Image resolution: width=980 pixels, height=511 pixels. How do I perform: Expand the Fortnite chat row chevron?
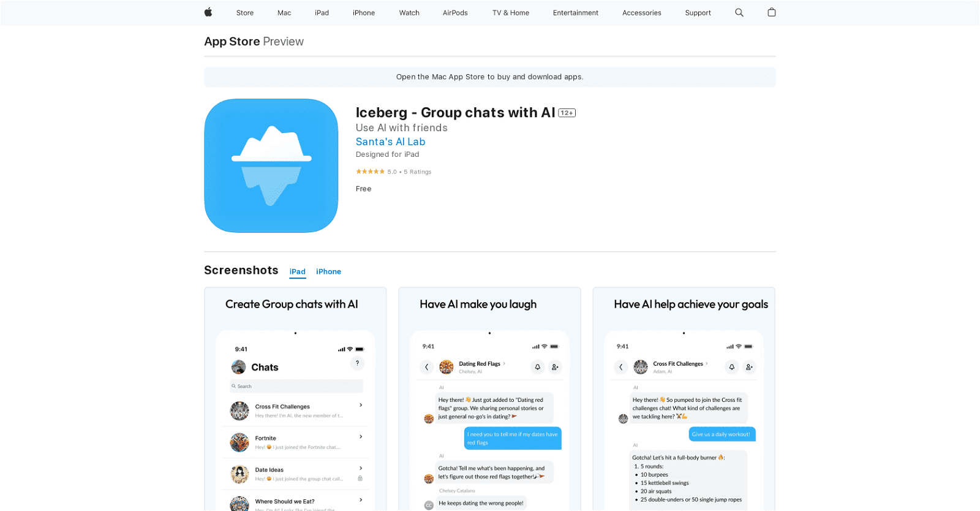361,437
